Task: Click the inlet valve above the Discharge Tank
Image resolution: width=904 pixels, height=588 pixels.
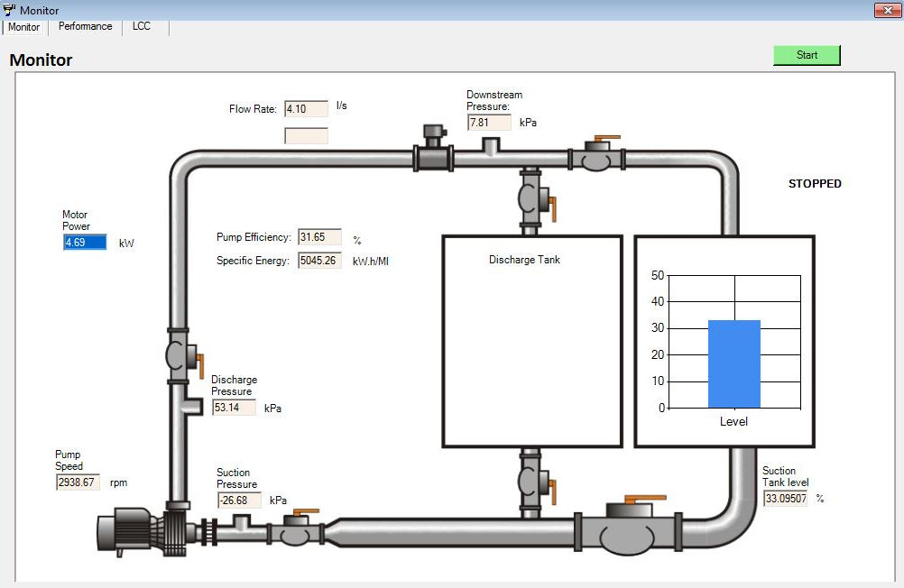Action: (x=530, y=198)
